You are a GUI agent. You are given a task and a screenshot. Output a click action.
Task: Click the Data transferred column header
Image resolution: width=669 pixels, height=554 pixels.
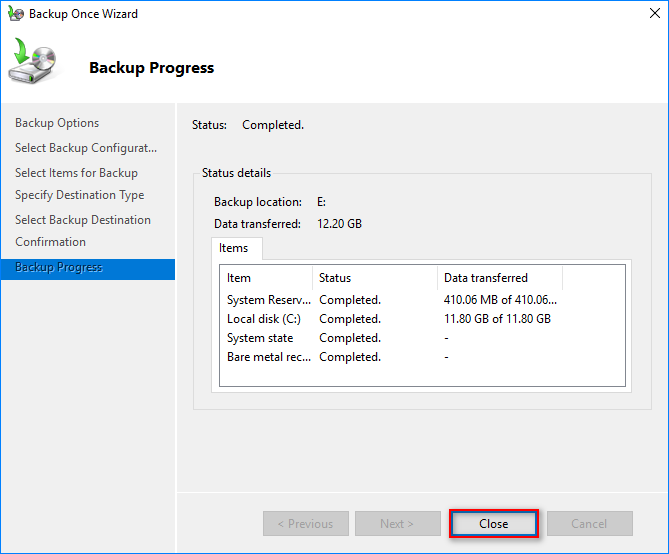500,278
